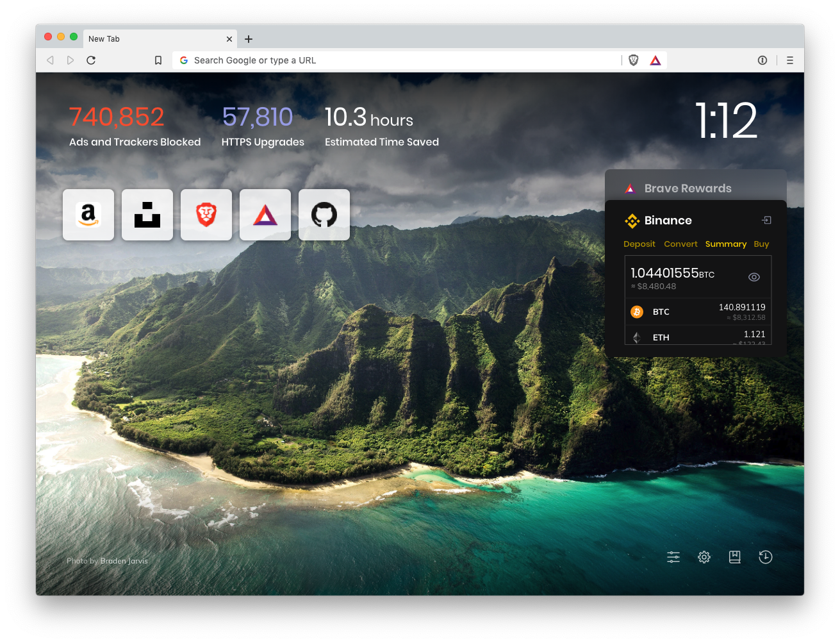Select the Buy tab in Binance widget
The image size is (840, 643).
pos(761,244)
